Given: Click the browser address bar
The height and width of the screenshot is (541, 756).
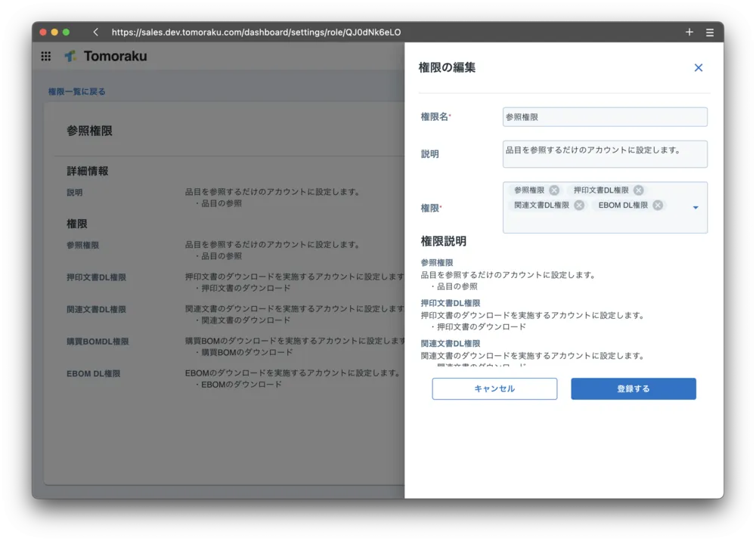Looking at the screenshot, I should 302,32.
